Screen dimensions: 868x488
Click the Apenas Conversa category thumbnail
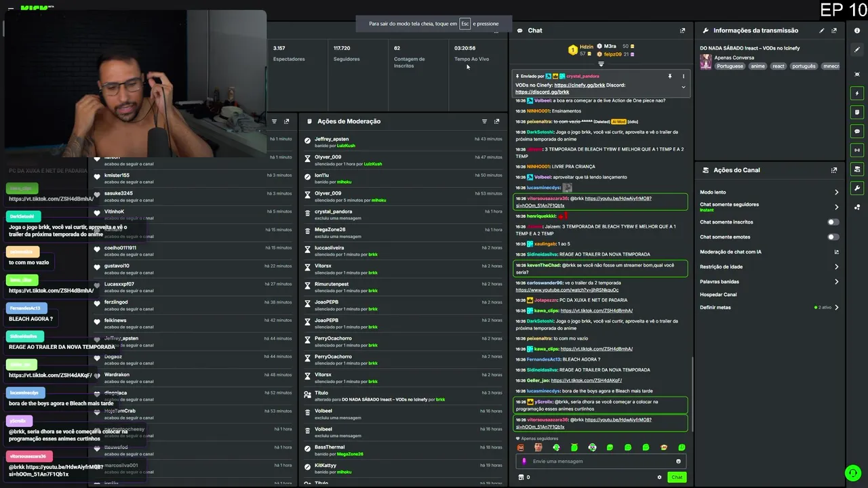706,62
